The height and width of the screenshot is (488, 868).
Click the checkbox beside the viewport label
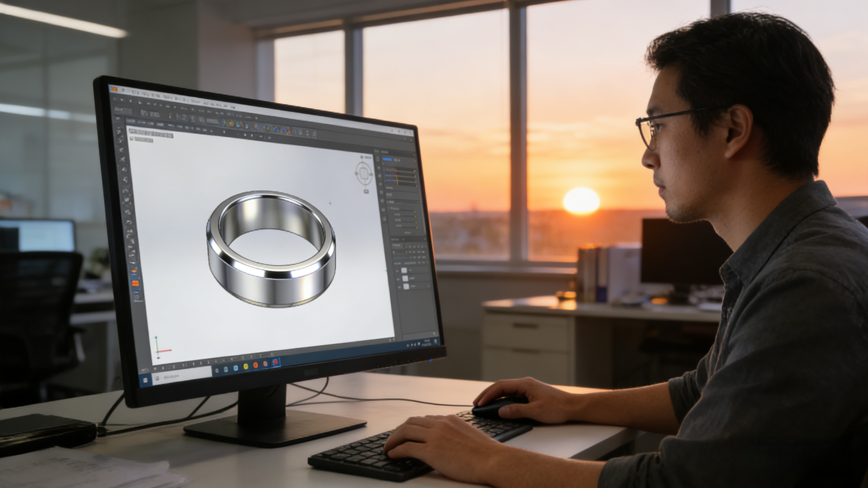click(x=132, y=139)
